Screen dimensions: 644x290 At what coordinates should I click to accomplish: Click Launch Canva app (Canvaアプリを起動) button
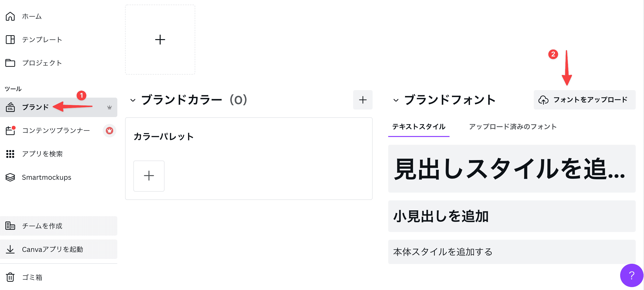tap(58, 249)
